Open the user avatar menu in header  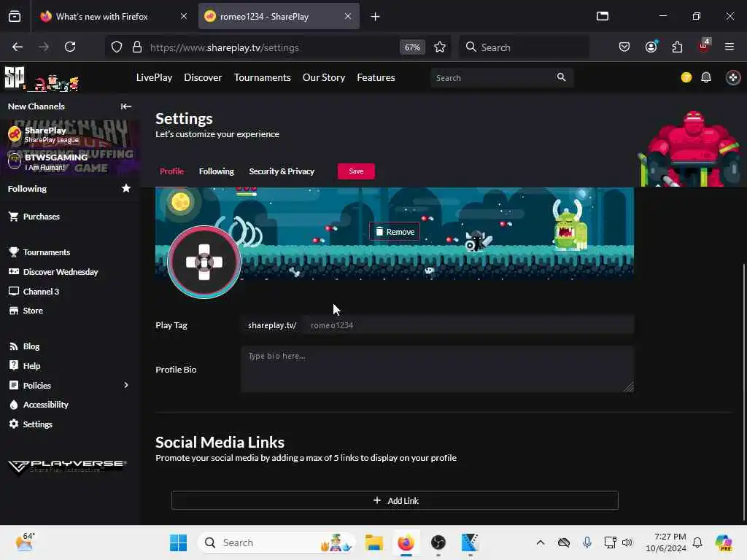(732, 77)
